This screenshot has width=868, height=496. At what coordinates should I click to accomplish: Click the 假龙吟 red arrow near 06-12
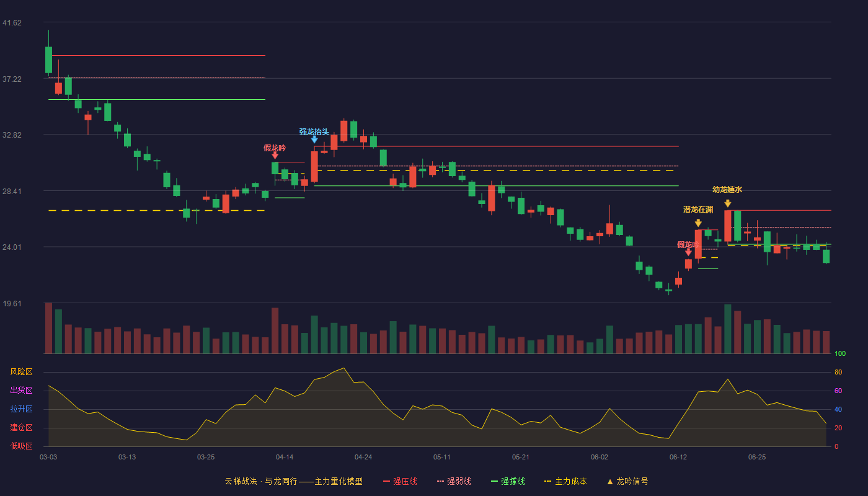tap(688, 252)
